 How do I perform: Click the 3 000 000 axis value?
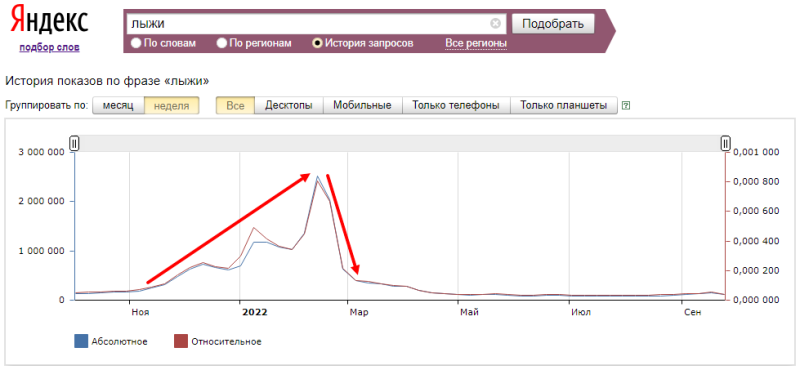42,152
